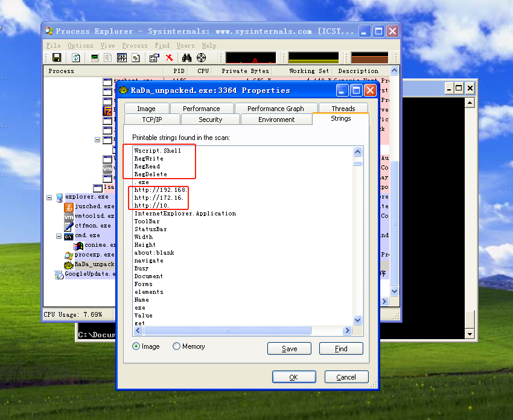This screenshot has height=420, width=513.
Task: Select the ctfmon.exe process icon
Action: [69, 226]
